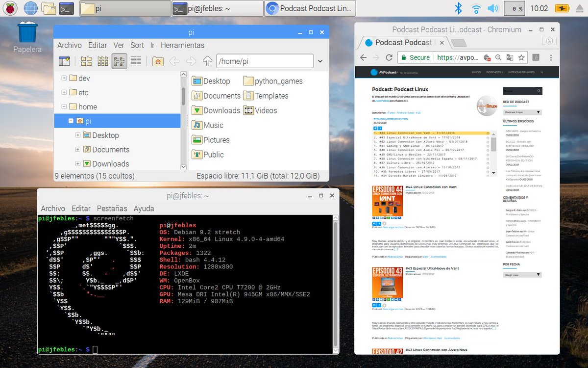Open the terminal Pestañas menu
This screenshot has width=588, height=368.
[112, 209]
